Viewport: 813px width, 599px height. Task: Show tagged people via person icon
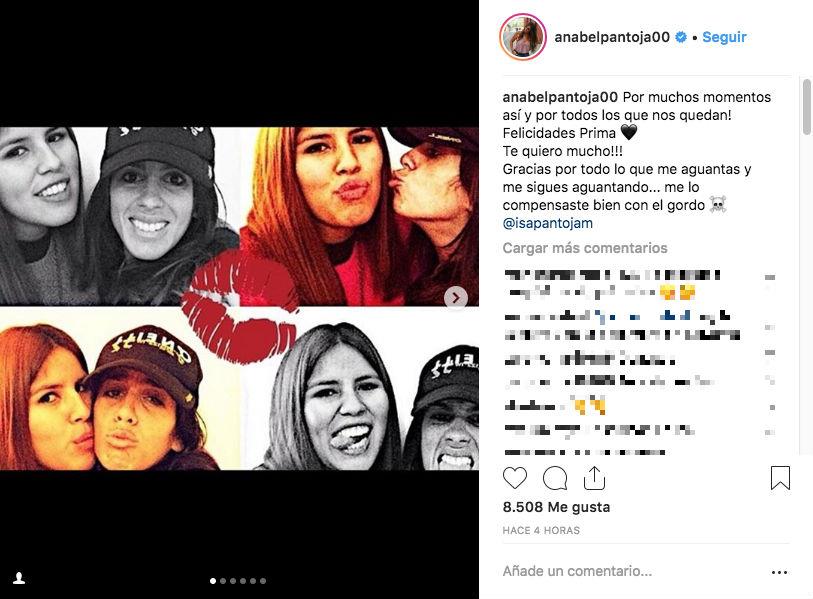19,578
